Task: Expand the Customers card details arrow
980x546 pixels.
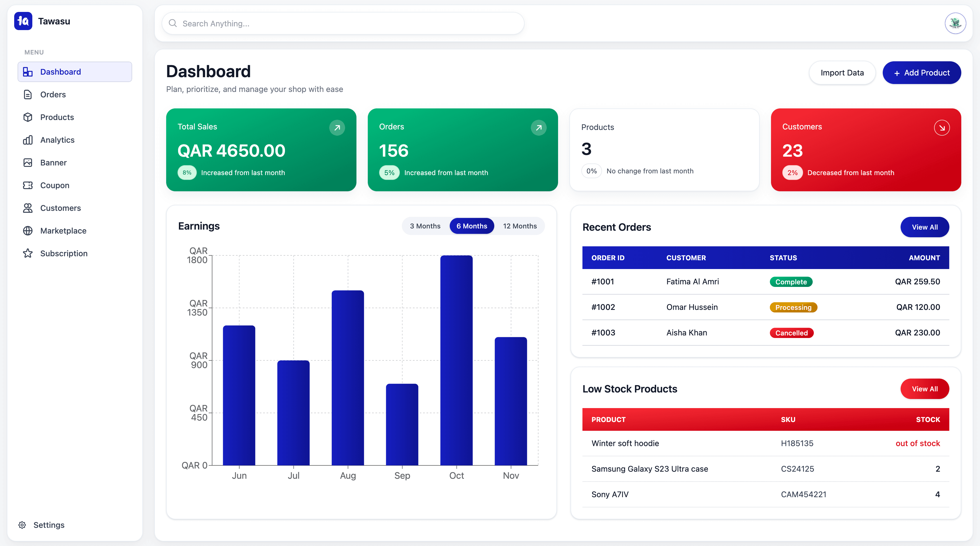Action: pos(942,127)
